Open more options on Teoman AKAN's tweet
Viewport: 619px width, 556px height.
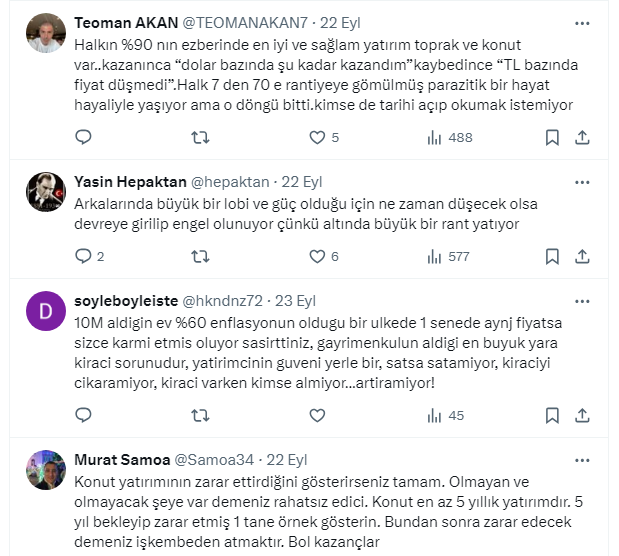click(582, 22)
